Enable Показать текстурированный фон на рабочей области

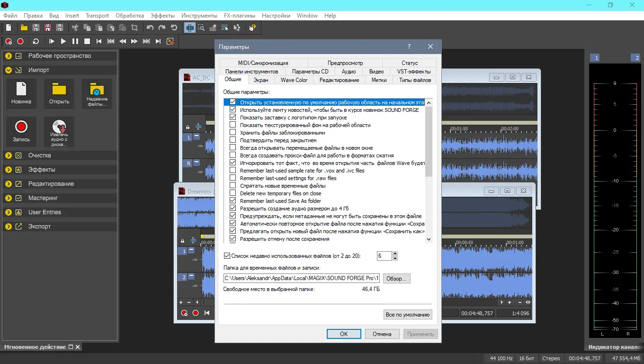point(233,125)
